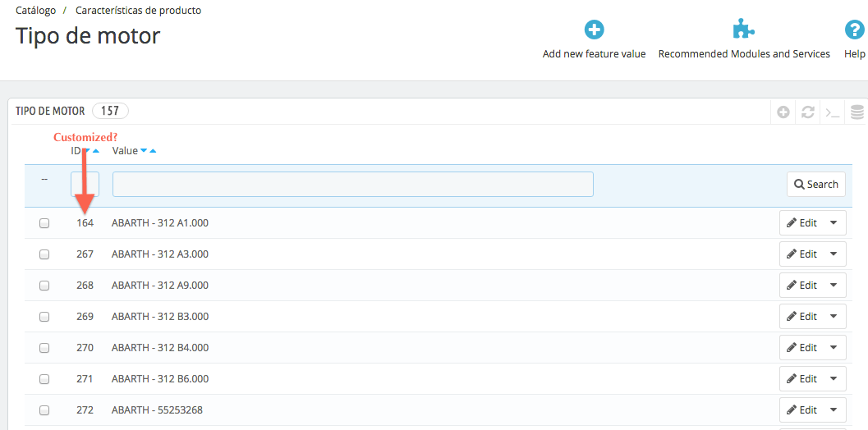Click the Search button
Image resolution: width=868 pixels, height=430 pixels.
[x=816, y=185]
